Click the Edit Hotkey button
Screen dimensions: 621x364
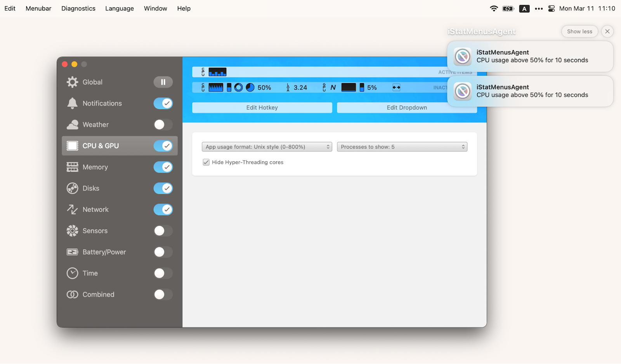click(x=262, y=107)
